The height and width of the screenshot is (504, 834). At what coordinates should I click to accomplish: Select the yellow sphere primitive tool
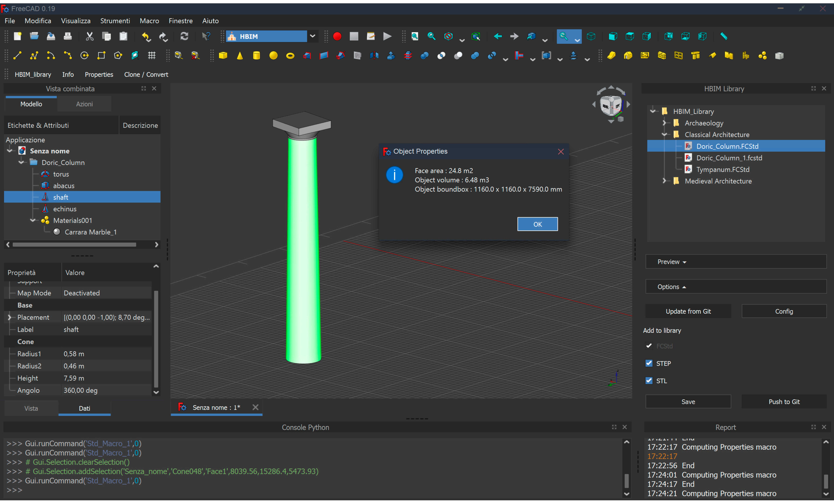coord(274,55)
